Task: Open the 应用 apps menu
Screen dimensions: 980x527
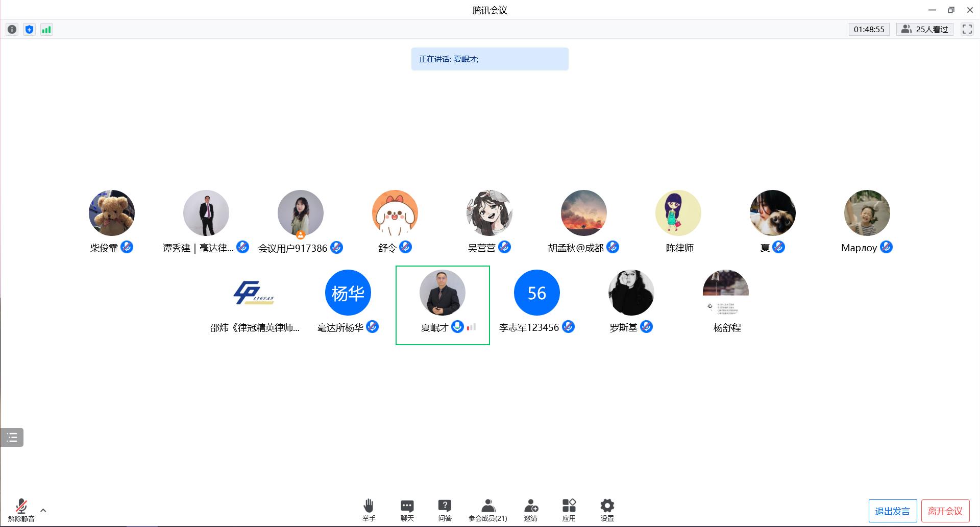Action: pyautogui.click(x=569, y=510)
